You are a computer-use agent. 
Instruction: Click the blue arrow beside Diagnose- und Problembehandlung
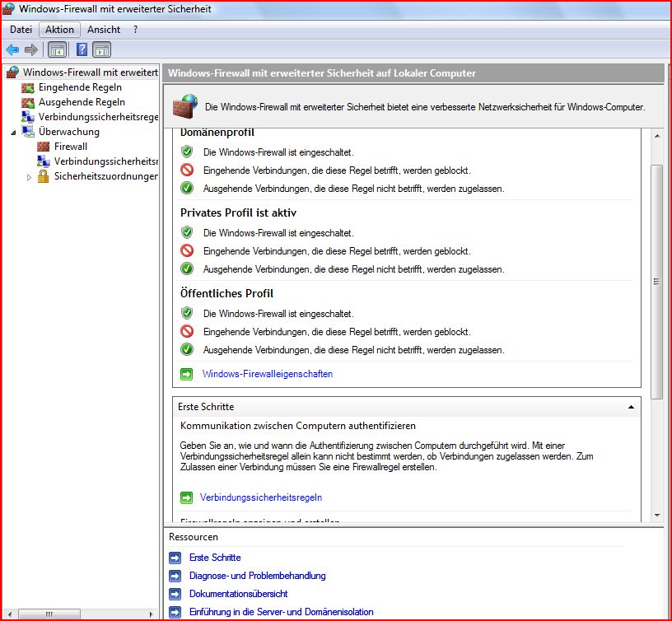[175, 576]
